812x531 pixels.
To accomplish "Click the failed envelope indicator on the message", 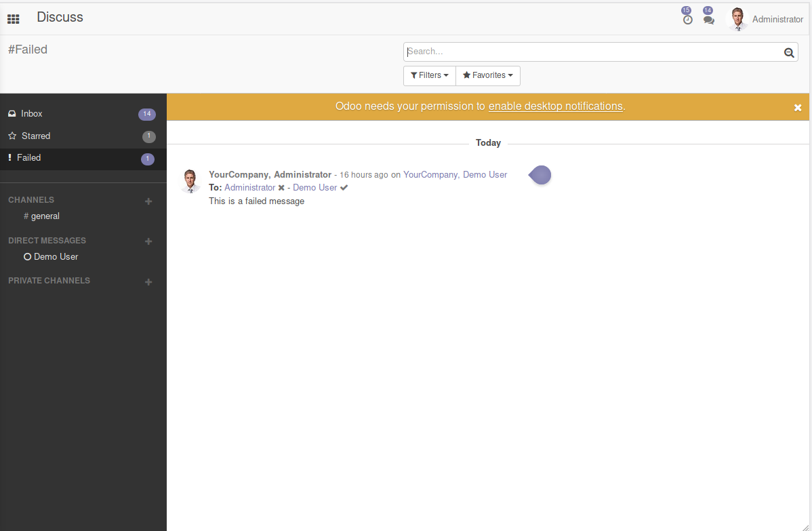I will point(540,175).
